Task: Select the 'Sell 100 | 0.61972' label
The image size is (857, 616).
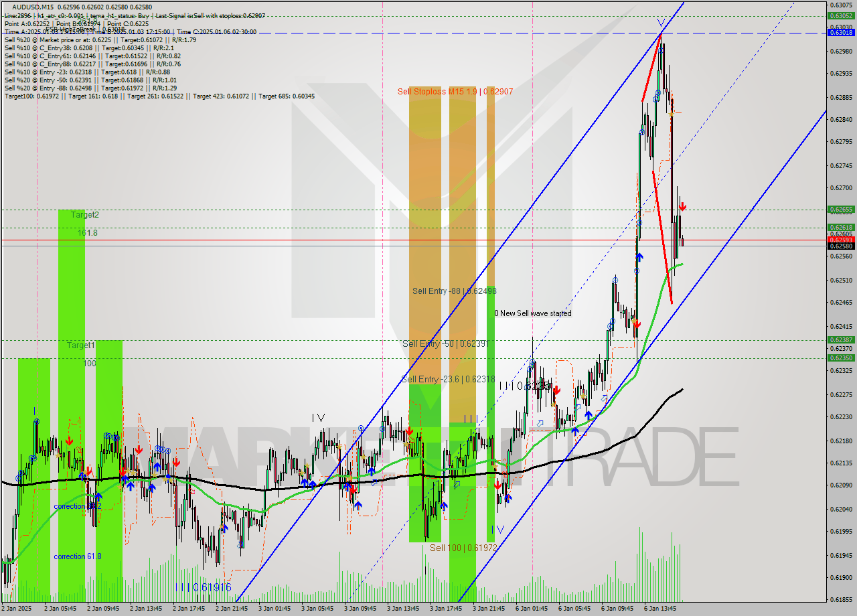Action: [x=463, y=548]
